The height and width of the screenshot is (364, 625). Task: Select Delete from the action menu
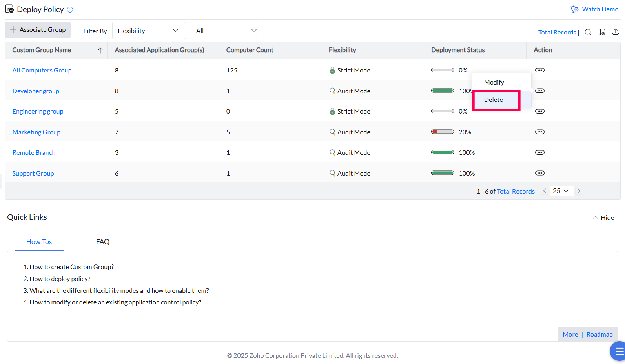[x=494, y=100]
